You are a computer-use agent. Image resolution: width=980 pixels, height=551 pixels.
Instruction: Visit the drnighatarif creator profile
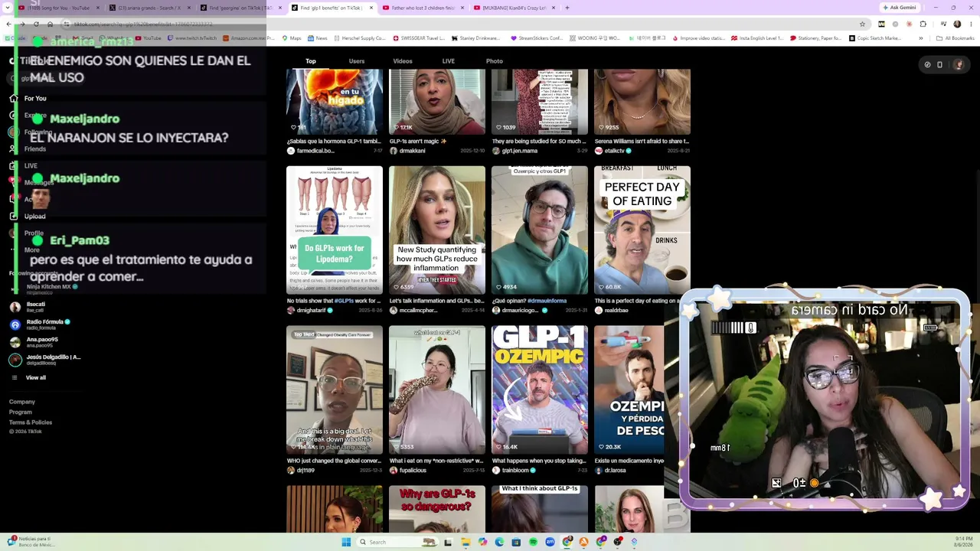point(312,310)
